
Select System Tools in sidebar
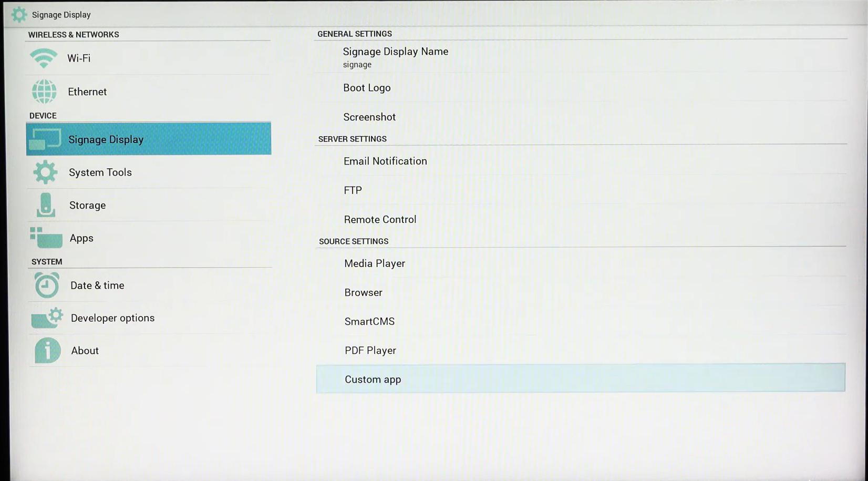pos(149,172)
